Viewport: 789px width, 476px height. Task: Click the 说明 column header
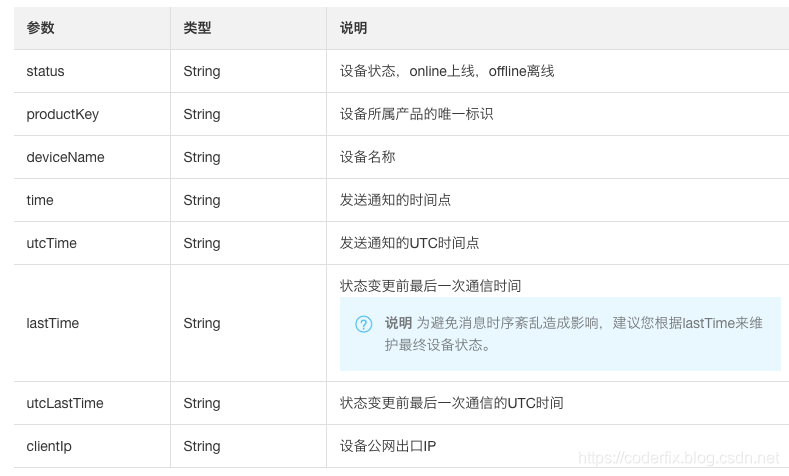[x=354, y=28]
